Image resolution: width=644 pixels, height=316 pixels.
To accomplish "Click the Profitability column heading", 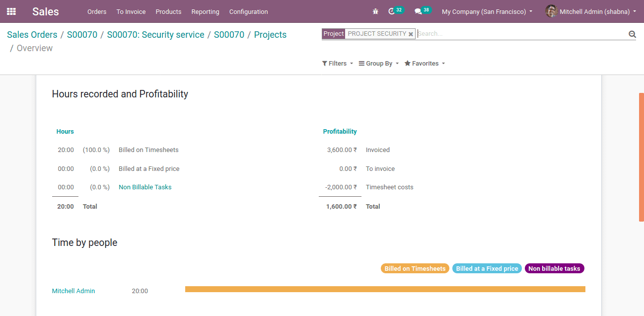I will coord(340,132).
